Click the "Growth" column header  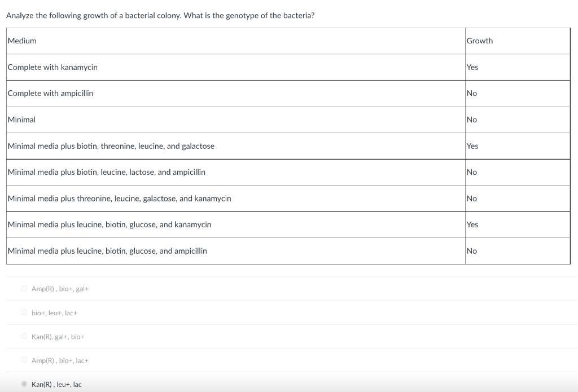479,41
